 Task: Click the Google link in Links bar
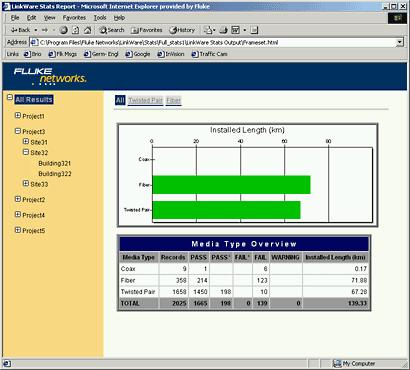click(x=138, y=54)
